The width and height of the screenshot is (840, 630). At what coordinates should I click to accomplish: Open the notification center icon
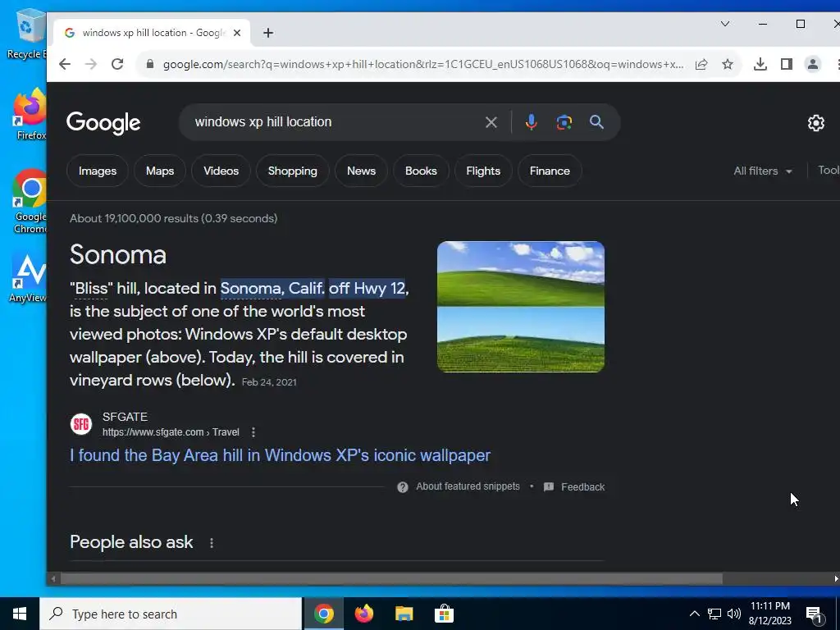(815, 614)
